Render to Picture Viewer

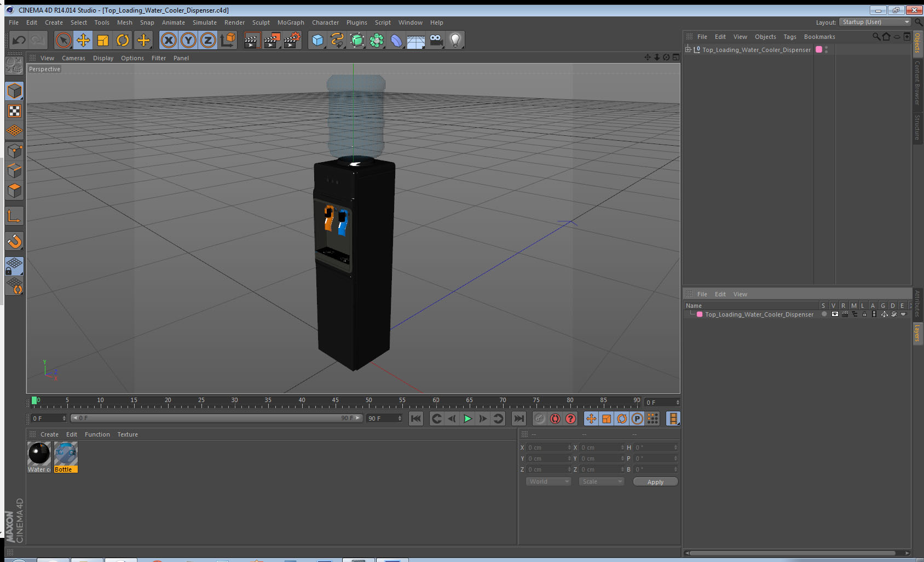point(272,40)
